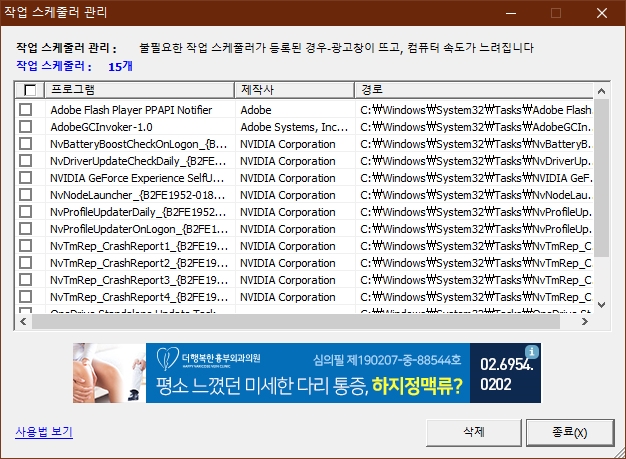Close the 작업 스케줄러 관리 window
Image resolution: width=626 pixels, height=459 pixels.
click(x=602, y=13)
